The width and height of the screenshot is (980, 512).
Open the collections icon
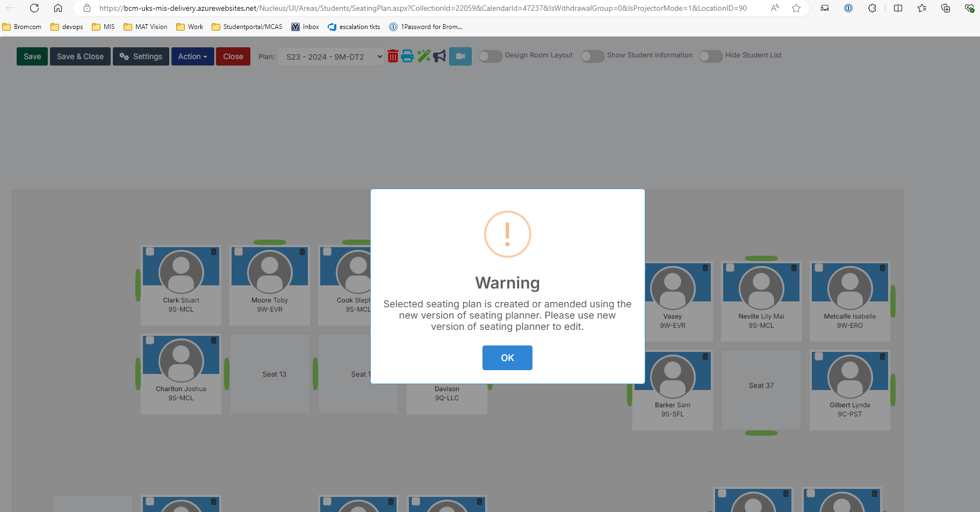pos(946,8)
